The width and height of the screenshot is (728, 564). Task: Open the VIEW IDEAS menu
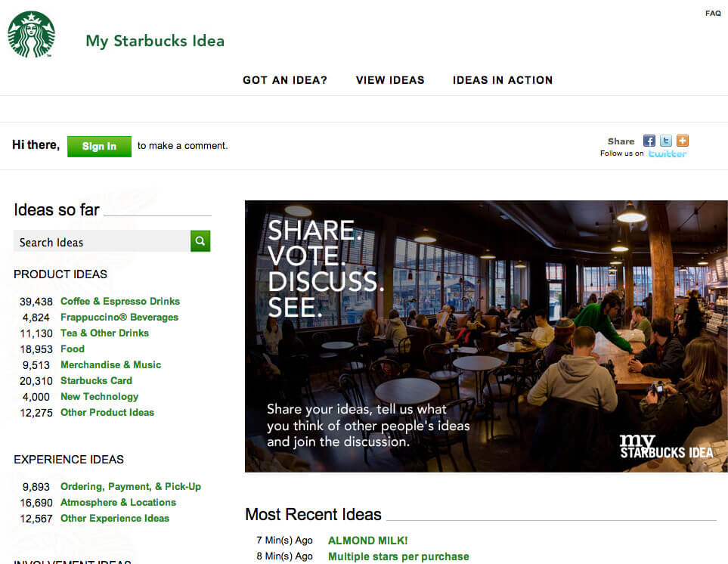390,80
